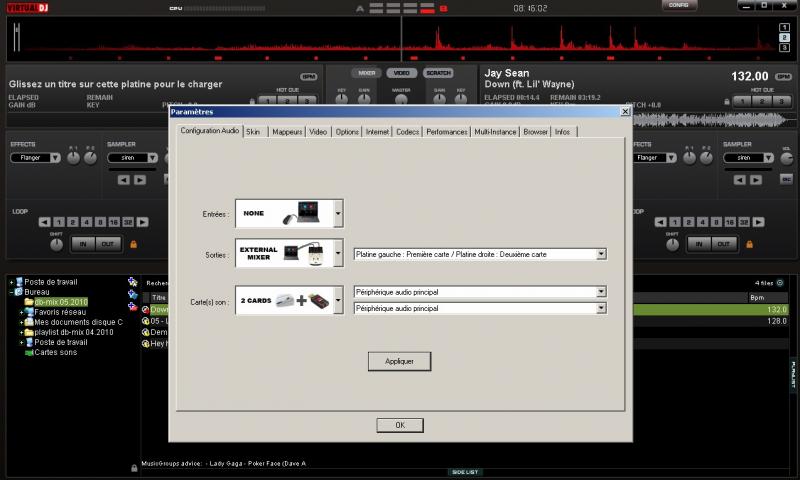Image resolution: width=800 pixels, height=480 pixels.
Task: Double right deck loop with right arrow
Action: click(759, 222)
